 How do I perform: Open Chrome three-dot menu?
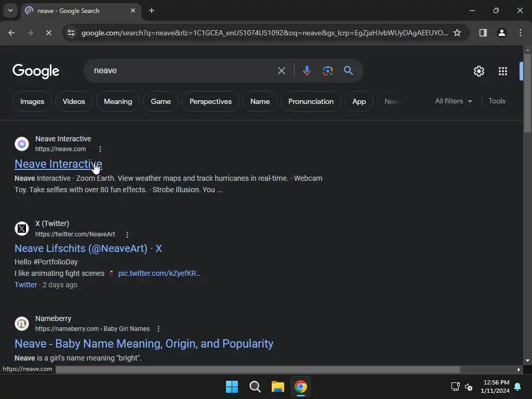pyautogui.click(x=521, y=33)
